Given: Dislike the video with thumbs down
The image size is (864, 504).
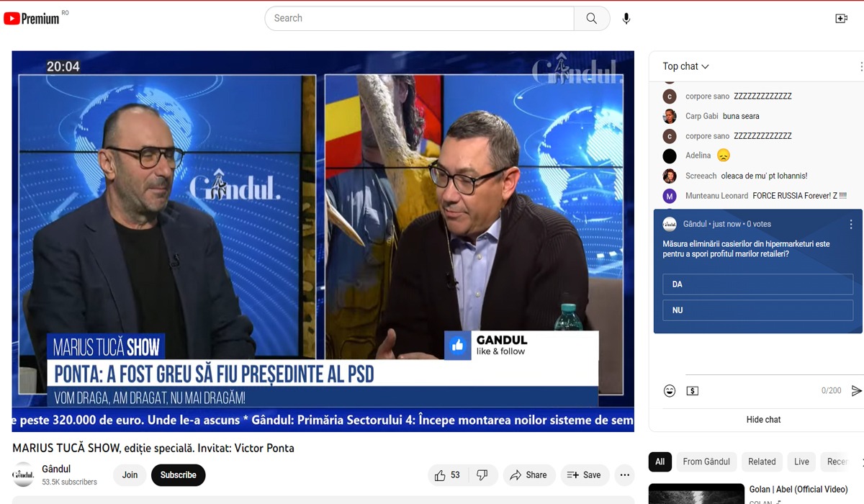Looking at the screenshot, I should click(x=482, y=475).
